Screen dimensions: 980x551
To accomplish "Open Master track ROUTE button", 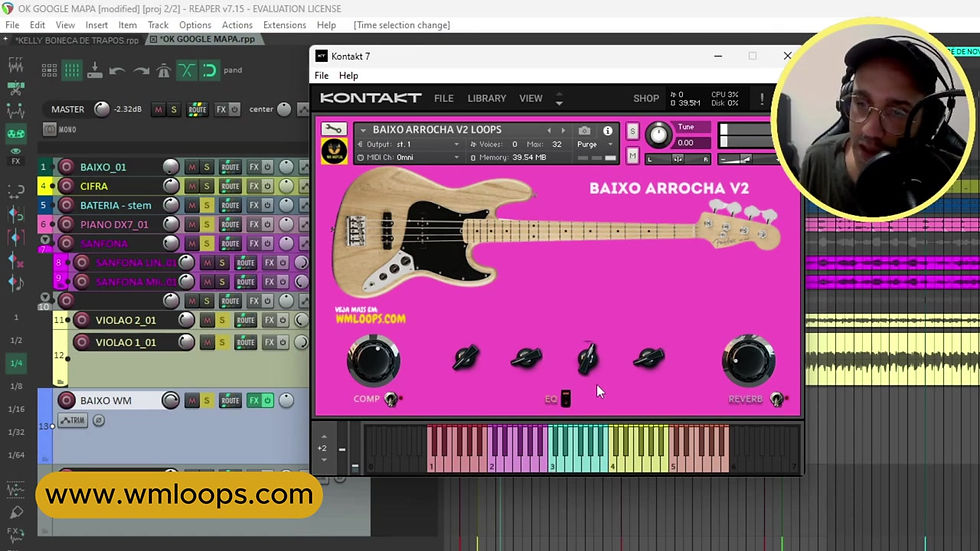I will 197,109.
